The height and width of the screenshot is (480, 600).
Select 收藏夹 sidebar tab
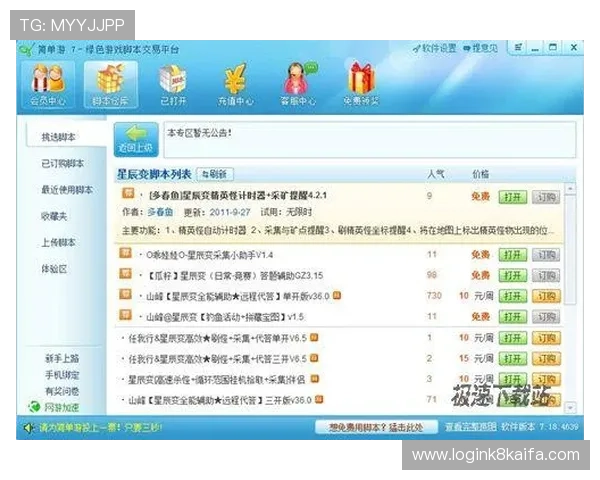(54, 216)
